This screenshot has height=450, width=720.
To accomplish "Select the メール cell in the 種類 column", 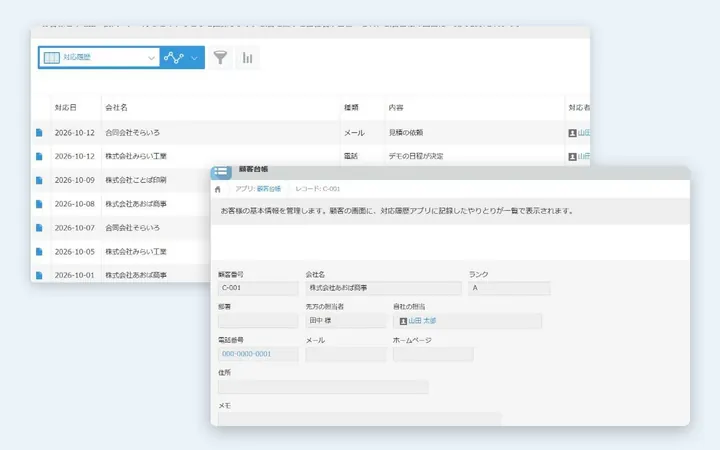I will pyautogui.click(x=354, y=133).
